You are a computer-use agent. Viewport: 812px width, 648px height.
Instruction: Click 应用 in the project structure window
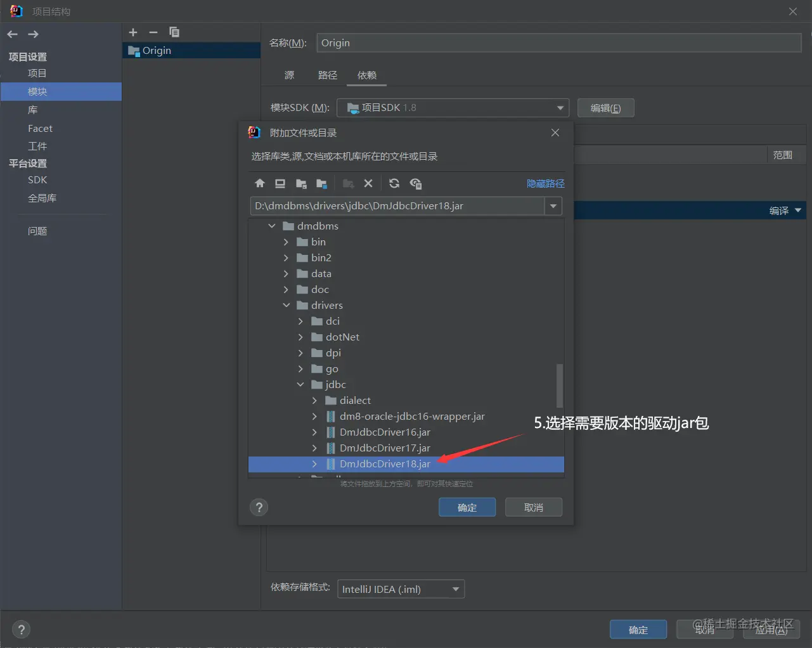pos(771,630)
